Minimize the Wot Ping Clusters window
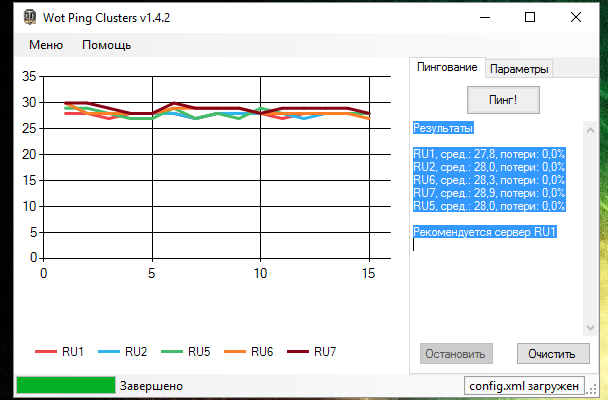This screenshot has width=608, height=400. point(485,17)
